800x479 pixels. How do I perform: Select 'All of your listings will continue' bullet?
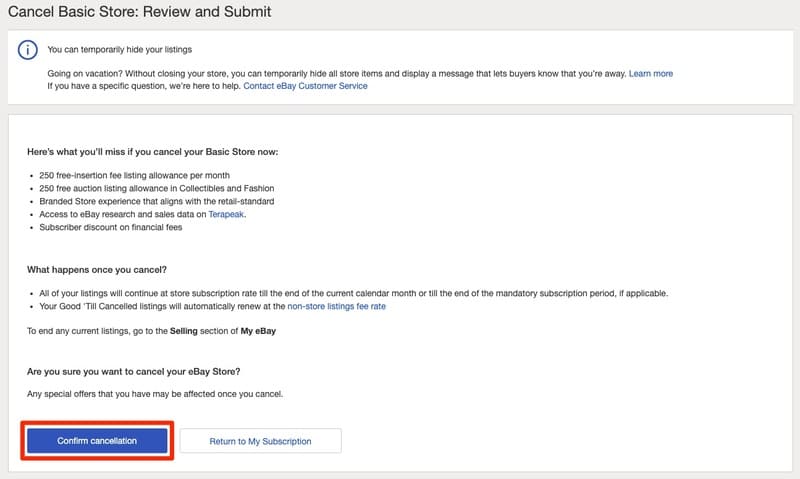tap(354, 293)
